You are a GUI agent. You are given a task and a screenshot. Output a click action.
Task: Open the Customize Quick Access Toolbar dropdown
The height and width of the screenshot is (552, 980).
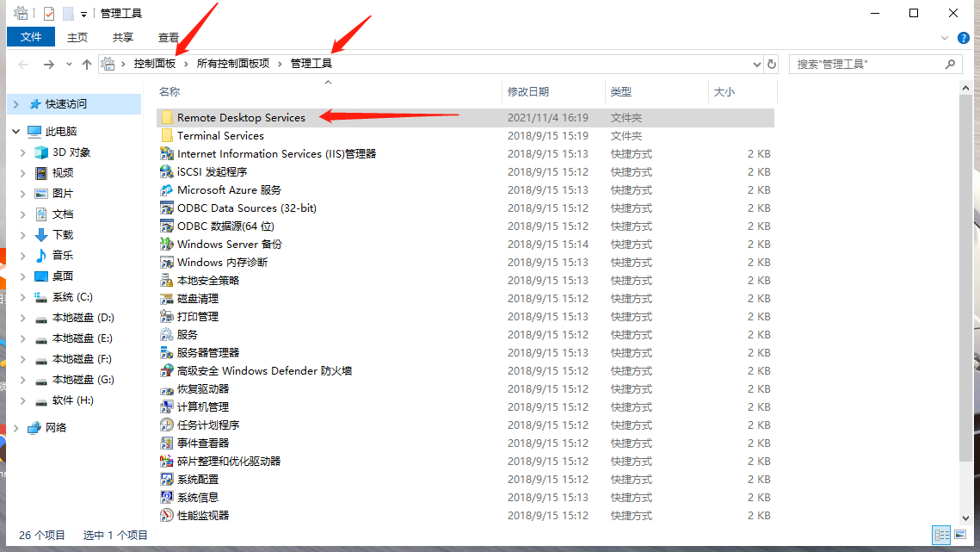83,14
